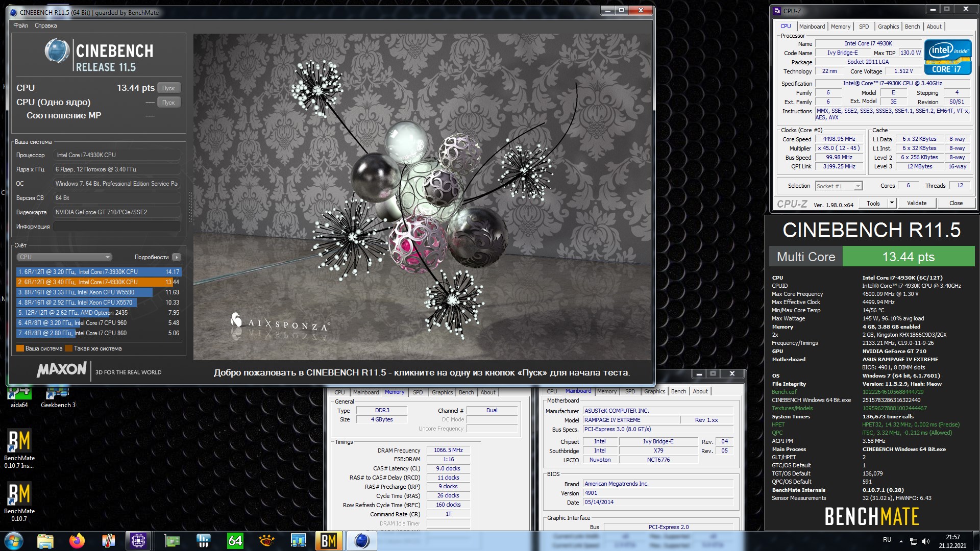The image size is (980, 551).
Task: Click the HPET entry in BenchMate panel
Action: click(778, 424)
